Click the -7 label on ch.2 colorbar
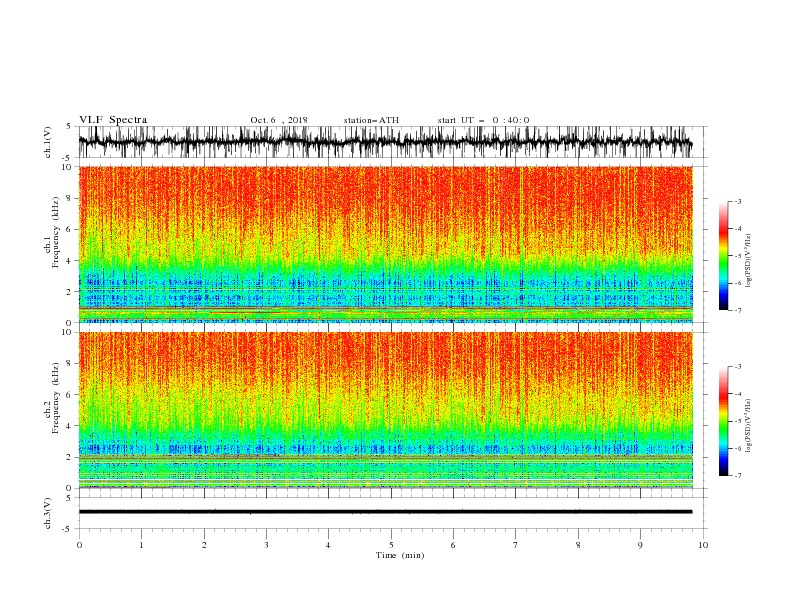 [x=738, y=476]
